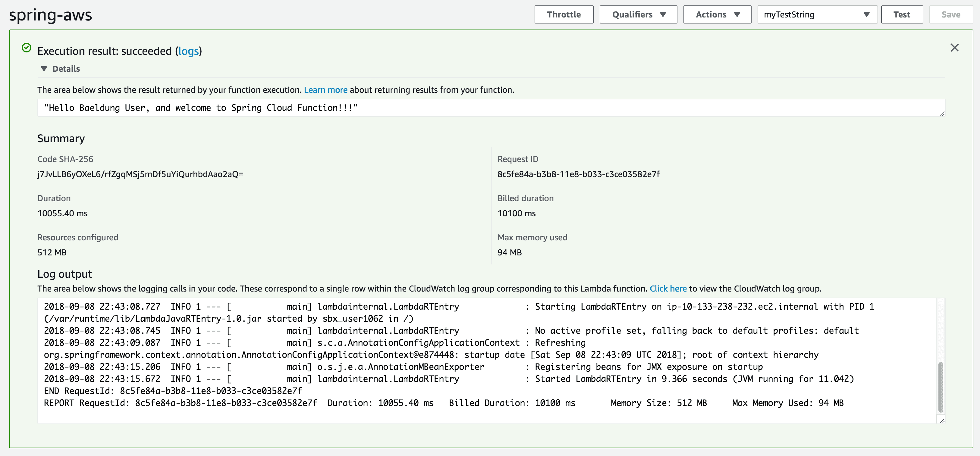980x456 pixels.
Task: Collapse the Details disclosure triangle
Action: pos(44,69)
